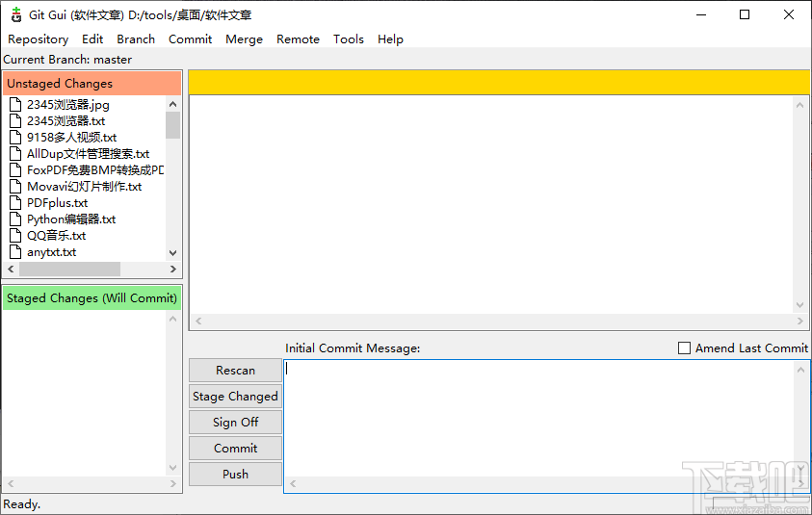Open the Commit menu
This screenshot has width=812, height=515.
(x=190, y=39)
